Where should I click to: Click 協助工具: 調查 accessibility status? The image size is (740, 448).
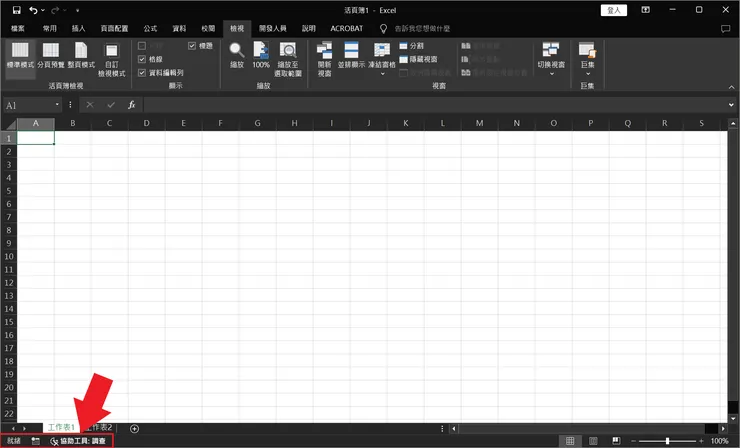click(x=78, y=441)
